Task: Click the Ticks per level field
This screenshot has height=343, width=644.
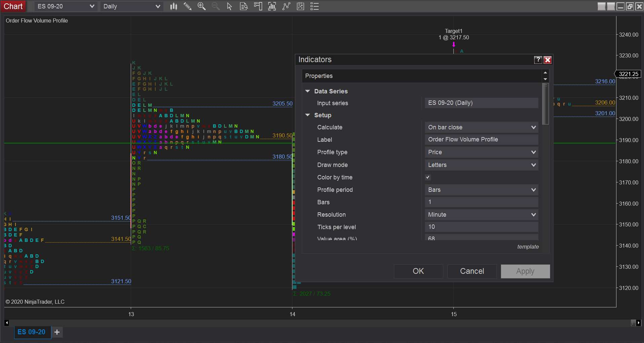Action: pyautogui.click(x=481, y=227)
